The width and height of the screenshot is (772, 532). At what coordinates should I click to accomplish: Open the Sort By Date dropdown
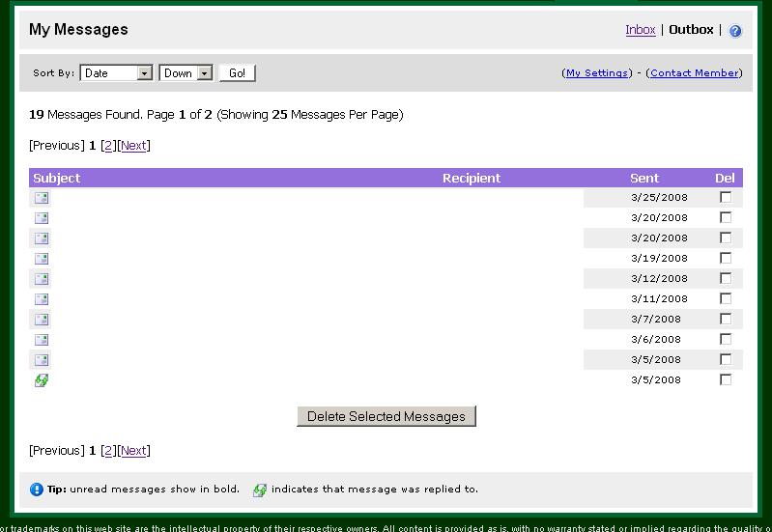click(x=117, y=73)
